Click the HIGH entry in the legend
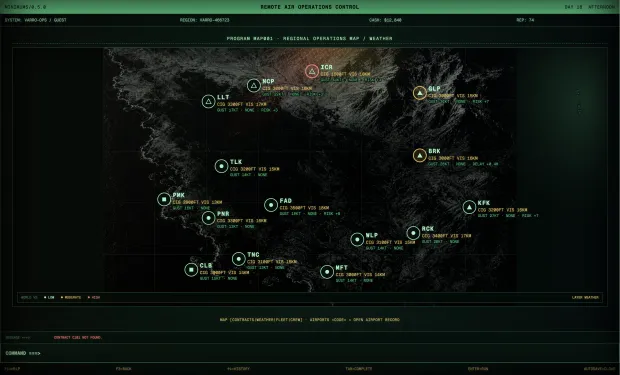The image size is (620, 375). (94, 297)
